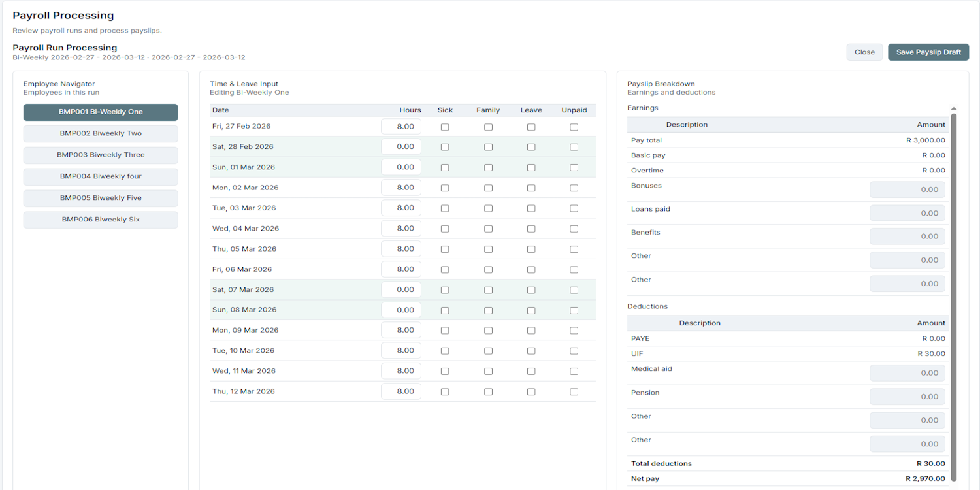Screen dimensions: 980x490
Task: Click the Medical aid deduction field
Action: point(907,373)
